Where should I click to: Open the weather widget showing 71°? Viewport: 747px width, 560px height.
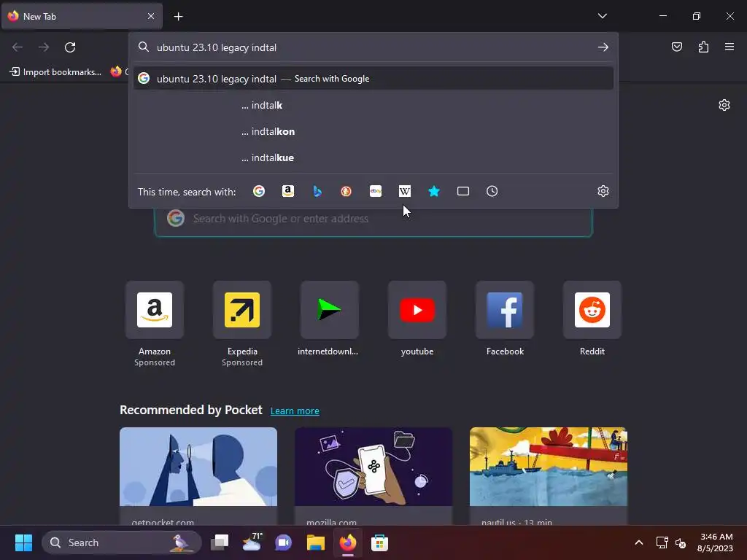click(252, 542)
